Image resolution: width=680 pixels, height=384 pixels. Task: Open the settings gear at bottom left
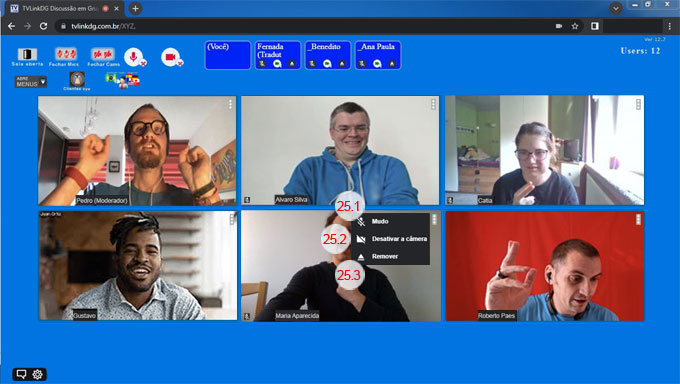pos(37,374)
